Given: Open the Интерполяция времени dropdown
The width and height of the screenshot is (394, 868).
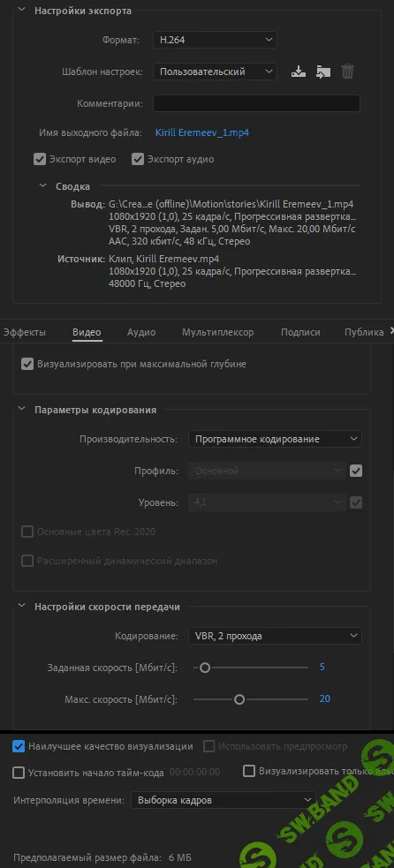Looking at the screenshot, I should [224, 800].
